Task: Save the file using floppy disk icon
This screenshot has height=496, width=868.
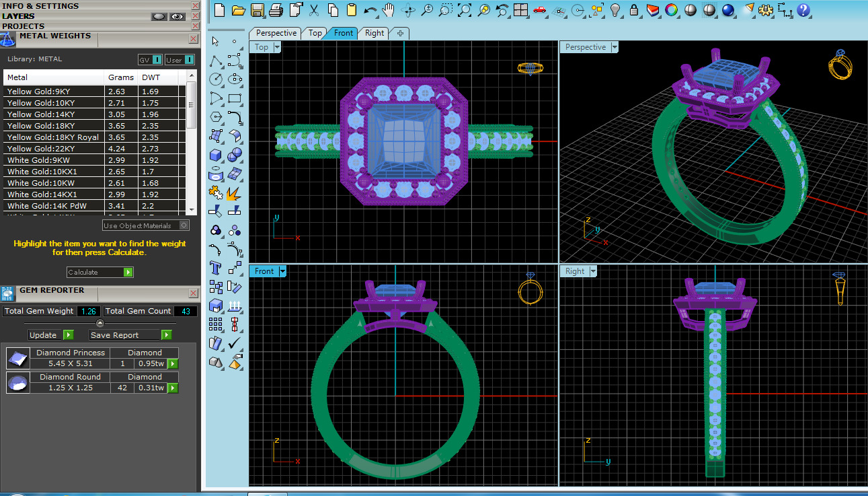Action: [x=257, y=10]
